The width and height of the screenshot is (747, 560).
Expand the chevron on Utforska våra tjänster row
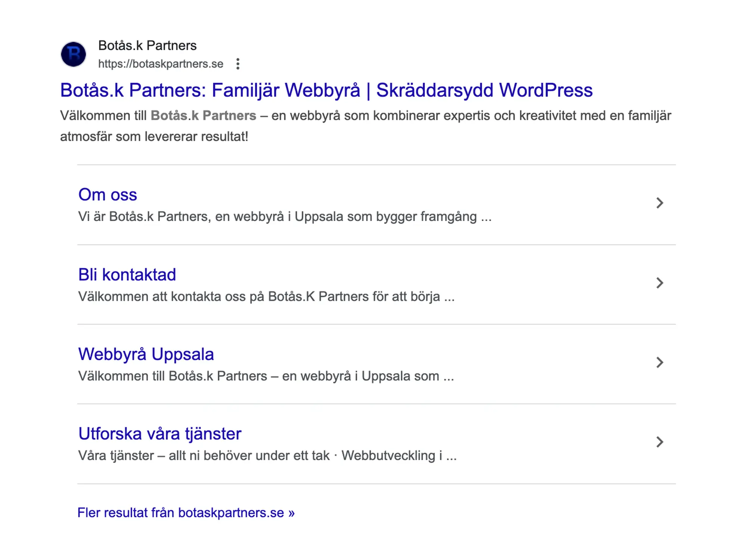pyautogui.click(x=660, y=442)
